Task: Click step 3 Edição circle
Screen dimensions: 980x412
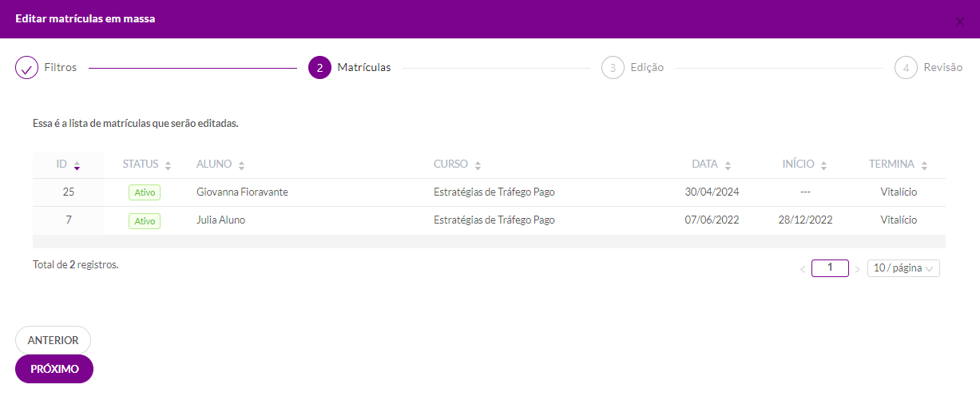Action: coord(613,68)
